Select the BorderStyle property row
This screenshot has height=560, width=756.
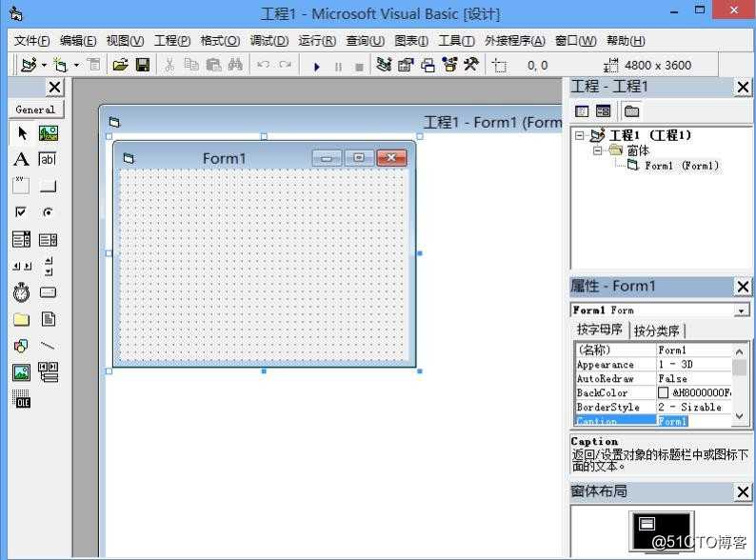pos(654,407)
